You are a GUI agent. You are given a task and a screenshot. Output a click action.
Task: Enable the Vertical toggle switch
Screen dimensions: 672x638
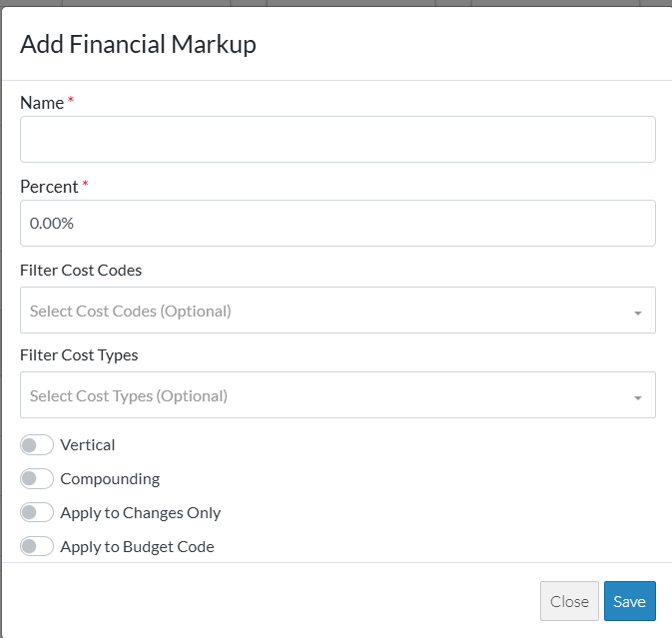[37, 445]
